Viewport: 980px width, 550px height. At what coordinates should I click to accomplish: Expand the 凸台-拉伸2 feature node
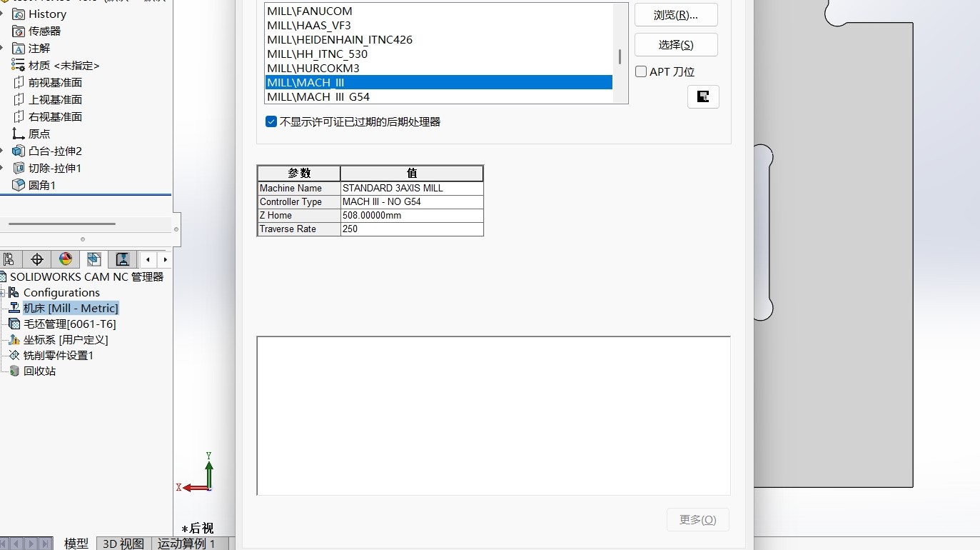point(3,151)
